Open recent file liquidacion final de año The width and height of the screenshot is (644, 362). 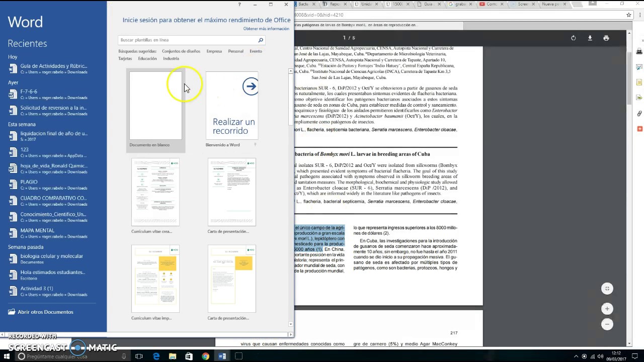[53, 136]
